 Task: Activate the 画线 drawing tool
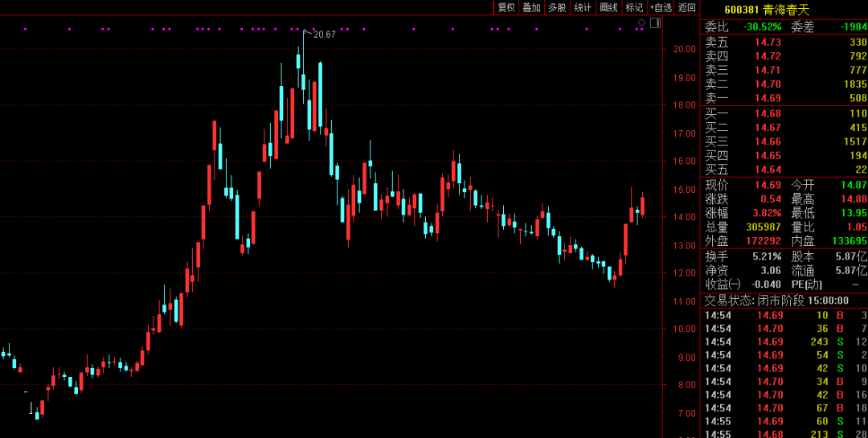[608, 8]
